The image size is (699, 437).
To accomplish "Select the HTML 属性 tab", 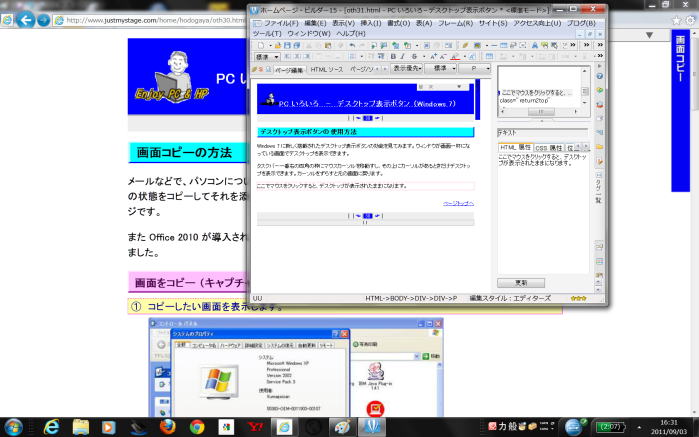I will pos(515,147).
